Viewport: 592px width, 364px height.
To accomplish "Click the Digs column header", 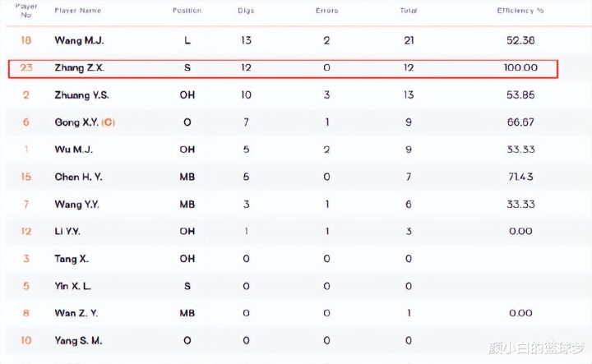I will point(246,11).
